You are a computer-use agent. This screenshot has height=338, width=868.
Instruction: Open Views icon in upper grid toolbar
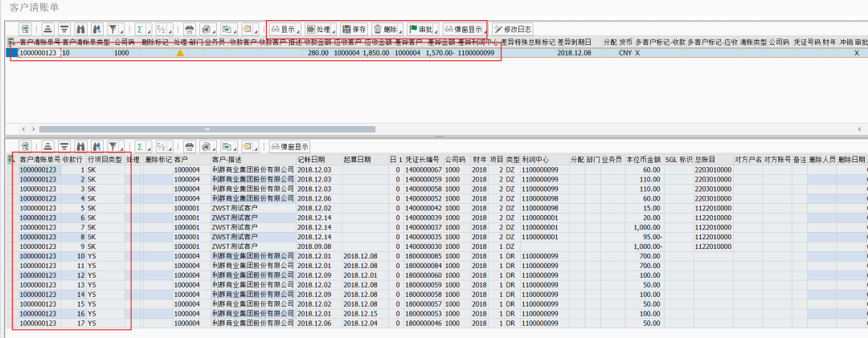coord(206,30)
